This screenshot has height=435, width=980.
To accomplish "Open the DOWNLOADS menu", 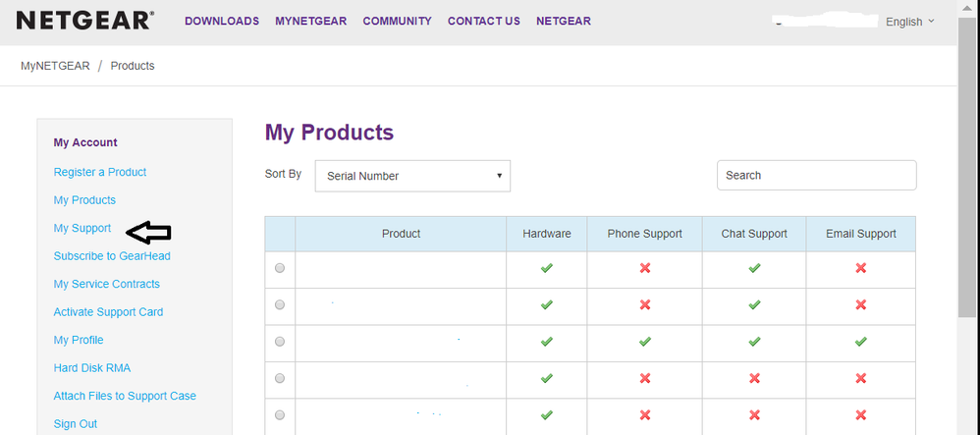I will tap(222, 21).
